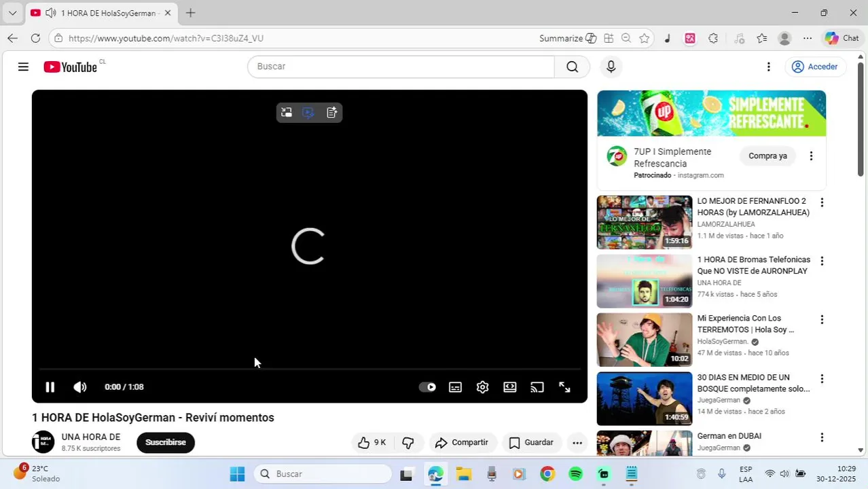Open the browser profile avatar
The width and height of the screenshot is (868, 489).
click(x=784, y=38)
